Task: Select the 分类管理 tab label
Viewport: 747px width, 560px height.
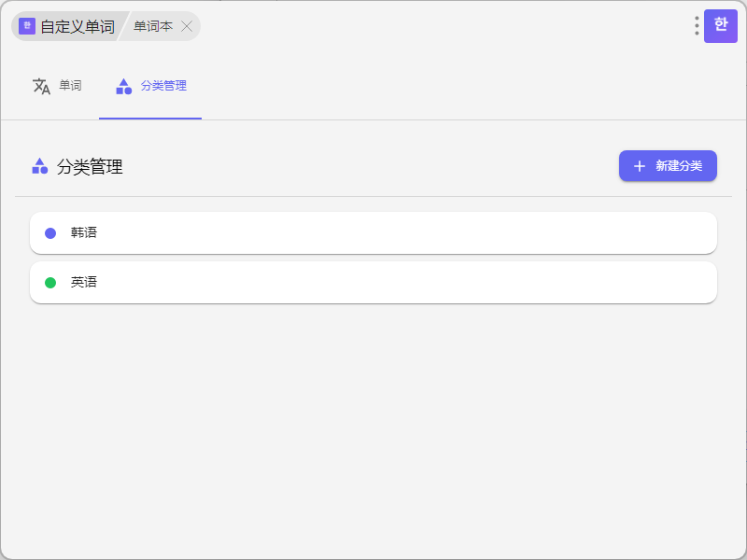Action: (163, 86)
